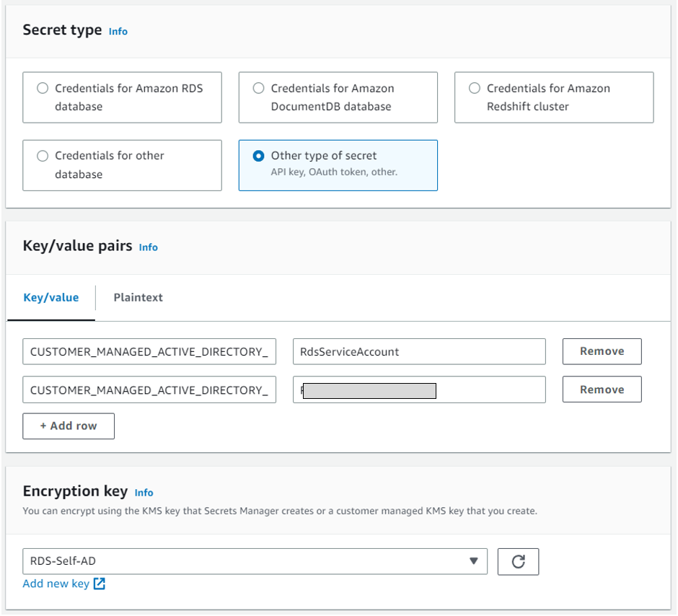This screenshot has width=678, height=616.
Task: Click the first key name input field
Action: pos(149,352)
